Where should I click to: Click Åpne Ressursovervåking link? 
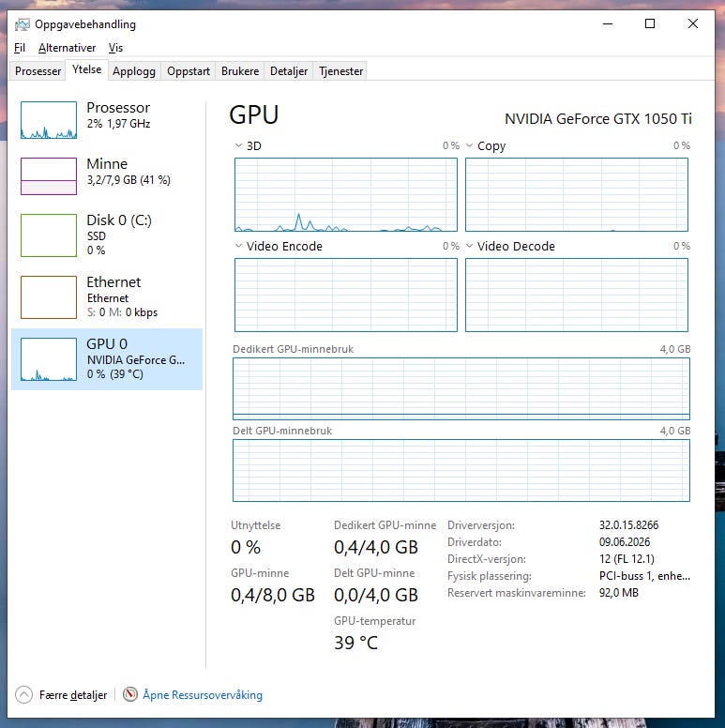tap(203, 695)
